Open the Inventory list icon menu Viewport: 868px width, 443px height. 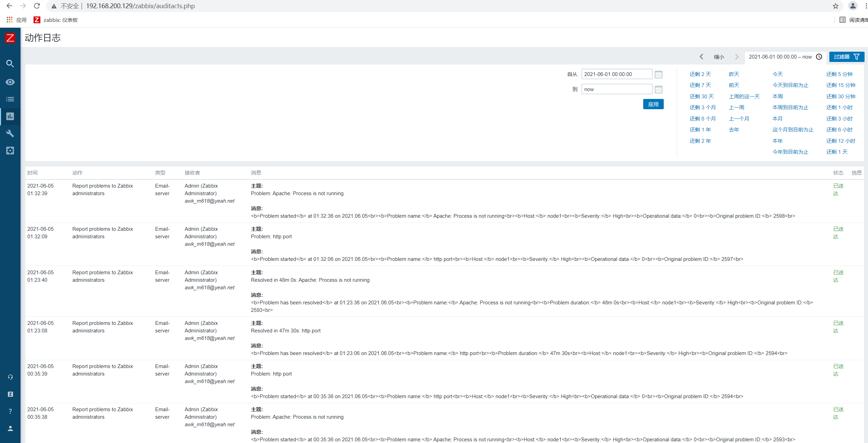pyautogui.click(x=10, y=99)
